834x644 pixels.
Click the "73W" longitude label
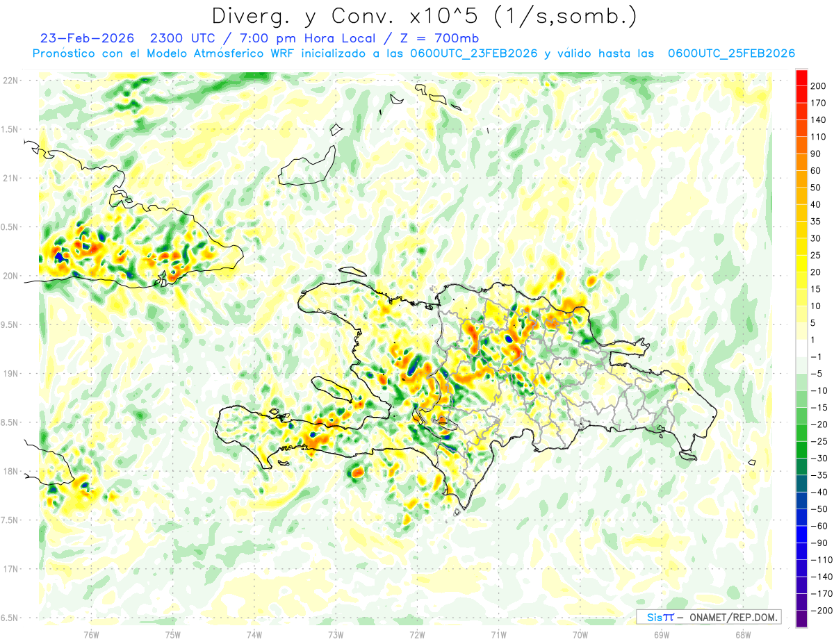pyautogui.click(x=336, y=634)
